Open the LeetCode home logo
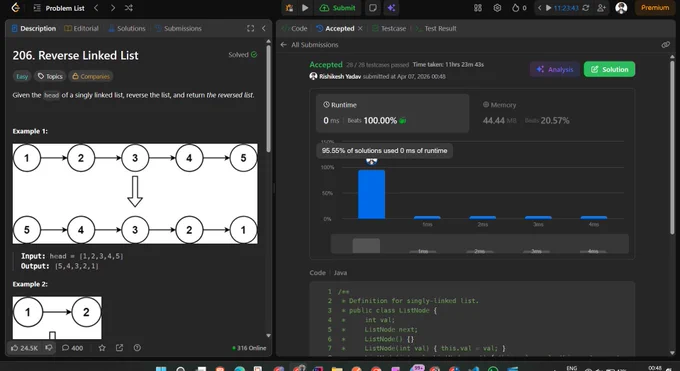This screenshot has width=680, height=371. pos(16,7)
